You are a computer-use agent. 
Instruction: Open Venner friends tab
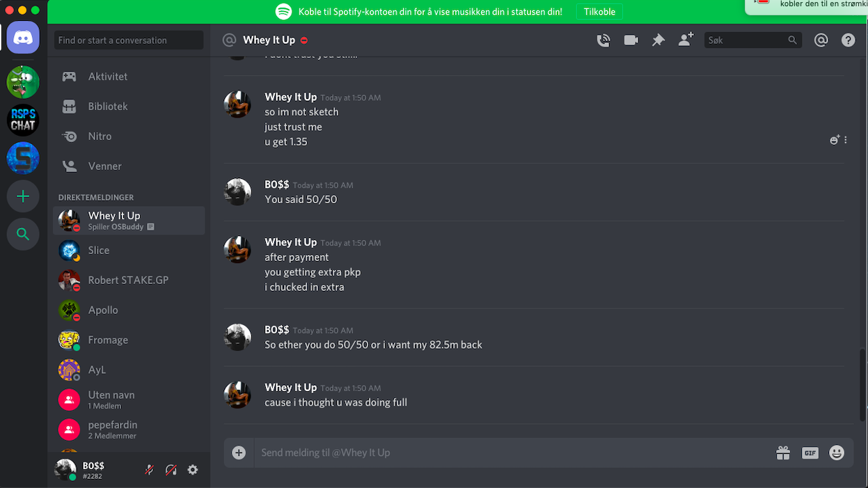coord(129,166)
